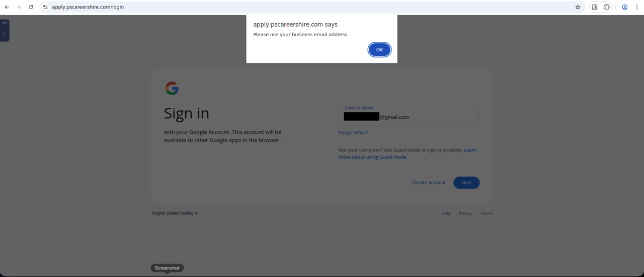Open the English (United States) language dropdown
644x277 pixels.
(175, 213)
